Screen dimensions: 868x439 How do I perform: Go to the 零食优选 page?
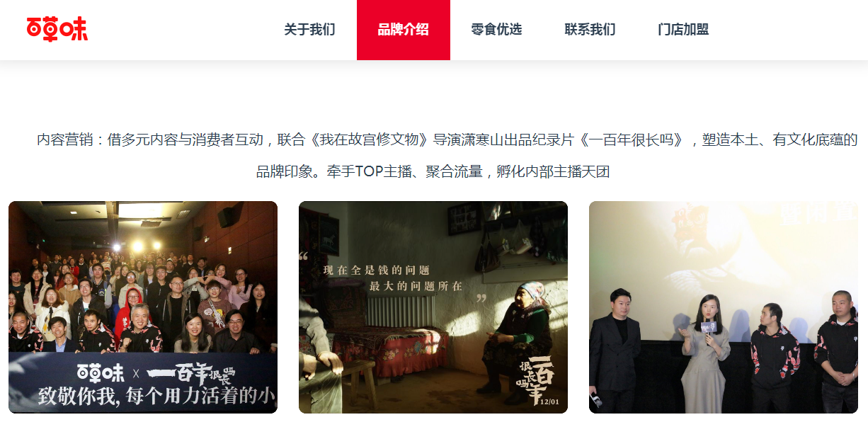pyautogui.click(x=496, y=30)
